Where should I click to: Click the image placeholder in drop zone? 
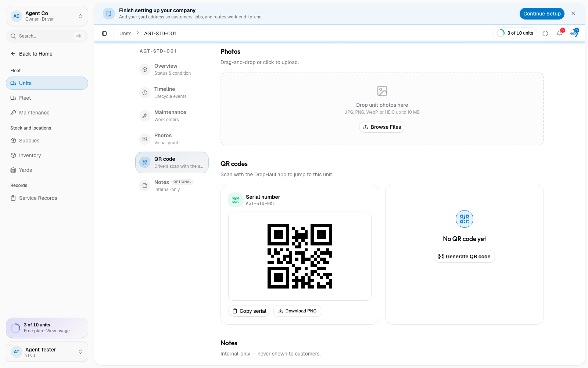tap(382, 91)
